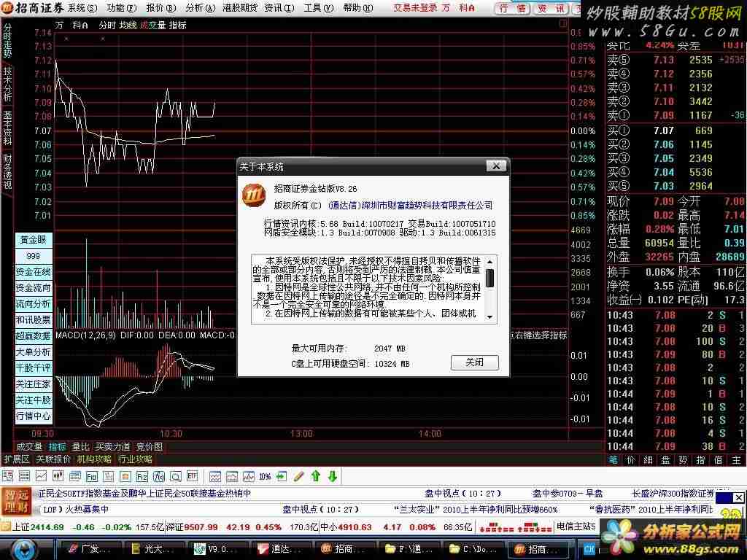Click the small square icon at chart's top-right corner
This screenshot has height=560, width=747.
562,23
